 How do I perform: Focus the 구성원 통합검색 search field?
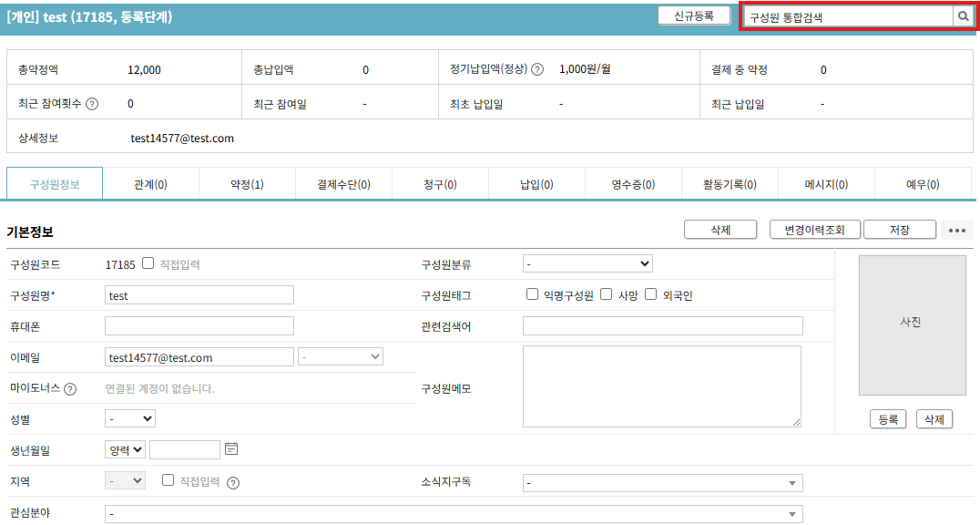[848, 17]
